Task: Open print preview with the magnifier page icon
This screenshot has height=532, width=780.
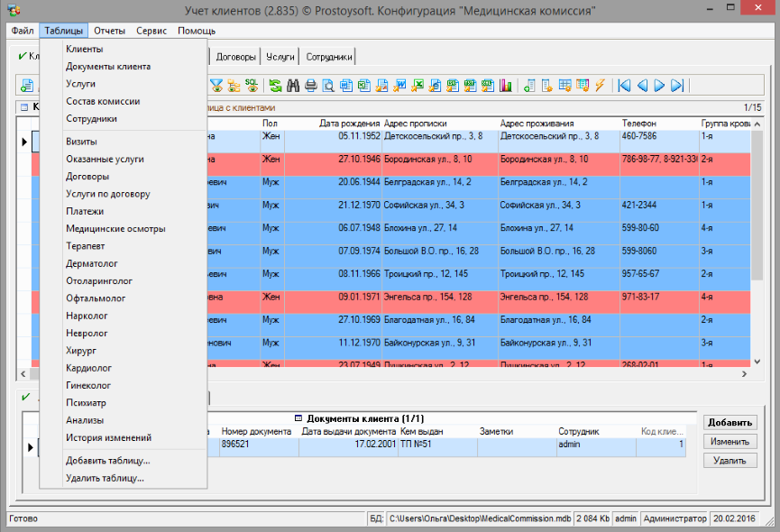Action: pyautogui.click(x=329, y=86)
